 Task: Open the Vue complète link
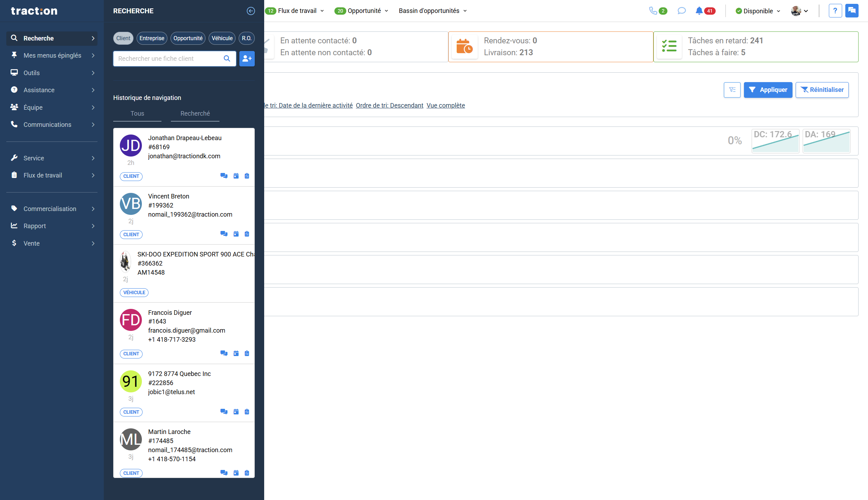[446, 105]
